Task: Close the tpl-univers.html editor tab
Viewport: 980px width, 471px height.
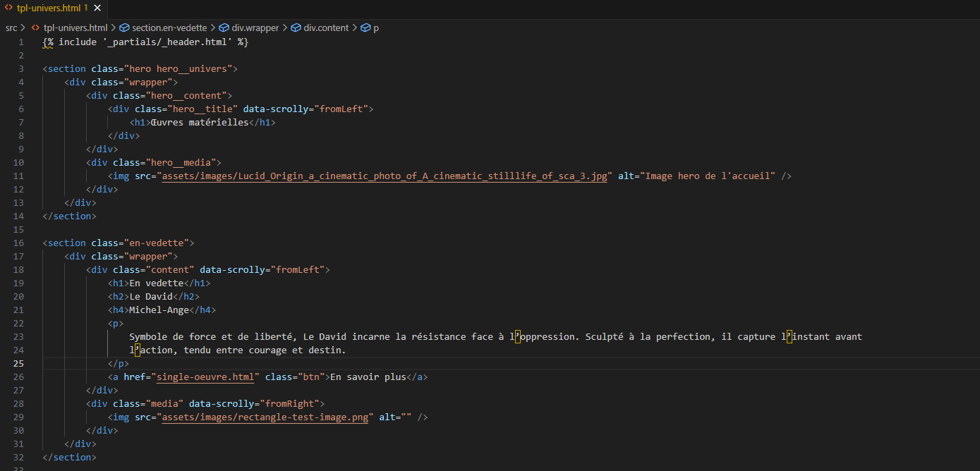Action: pyautogui.click(x=97, y=8)
